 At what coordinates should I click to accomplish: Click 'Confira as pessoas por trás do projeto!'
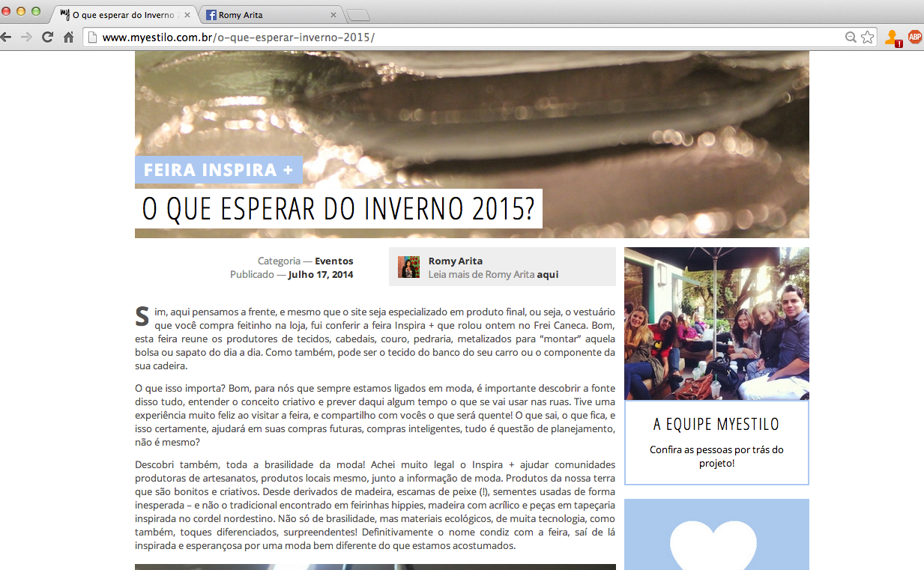pyautogui.click(x=716, y=456)
